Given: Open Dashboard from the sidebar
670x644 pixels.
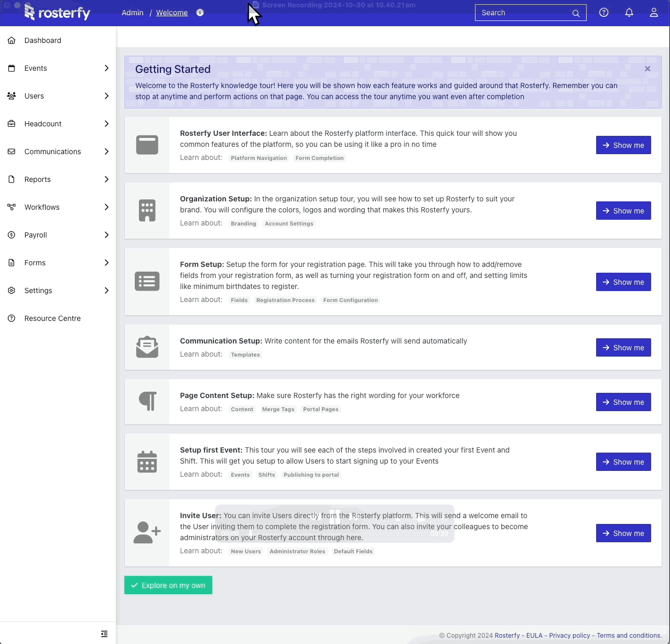Looking at the screenshot, I should (58, 40).
